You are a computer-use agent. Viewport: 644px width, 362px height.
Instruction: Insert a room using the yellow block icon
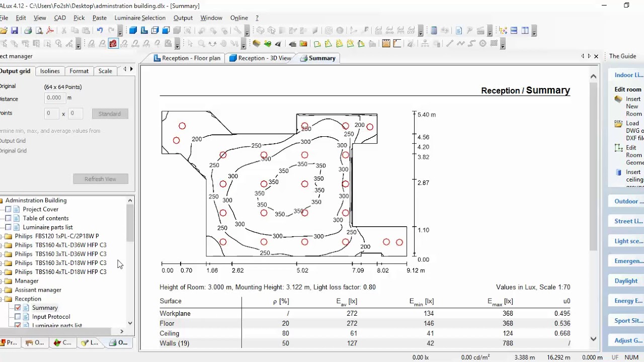pyautogui.click(x=256, y=44)
